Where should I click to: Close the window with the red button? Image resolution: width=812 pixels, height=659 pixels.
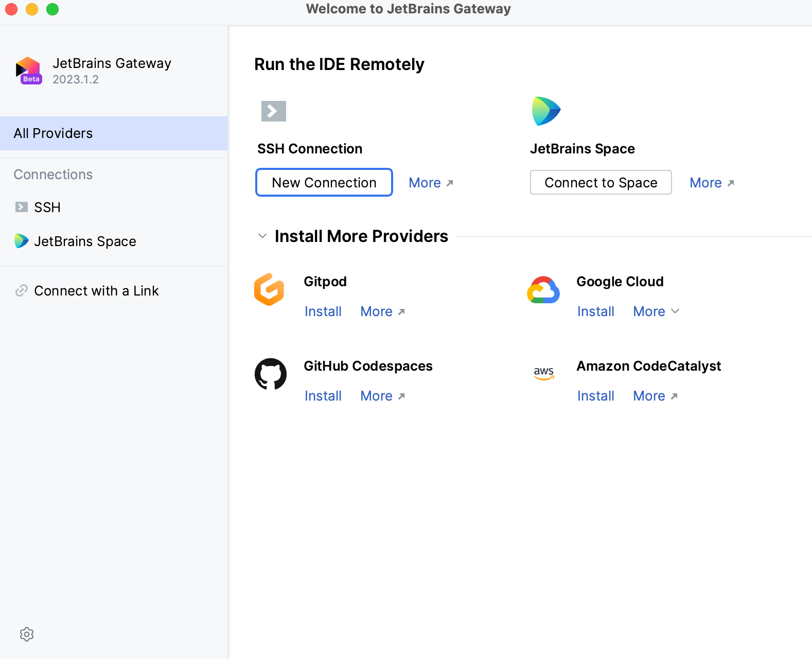click(x=11, y=9)
